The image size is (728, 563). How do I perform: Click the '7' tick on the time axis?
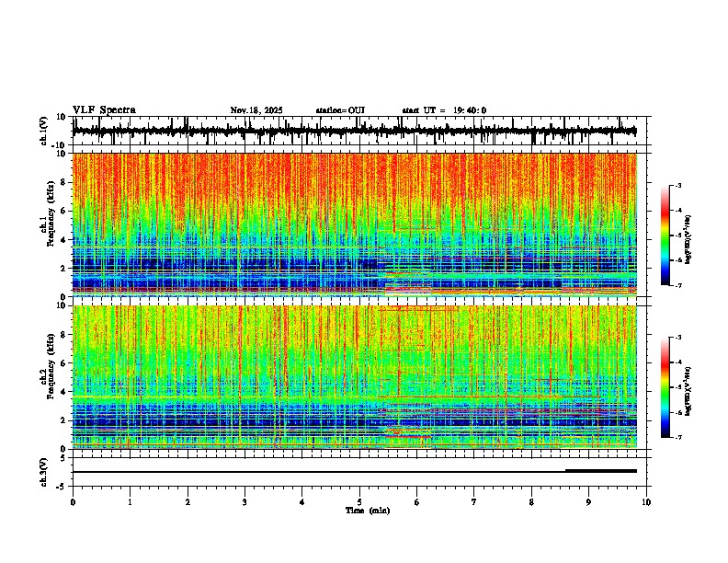pos(474,502)
